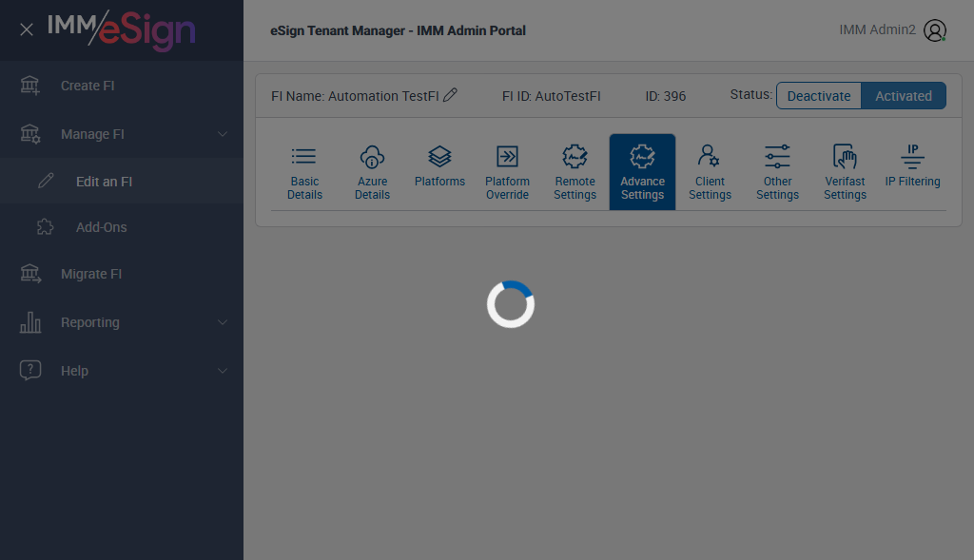Switch to the Platforms tab label
Viewport: 974px width, 560px height.
click(439, 182)
